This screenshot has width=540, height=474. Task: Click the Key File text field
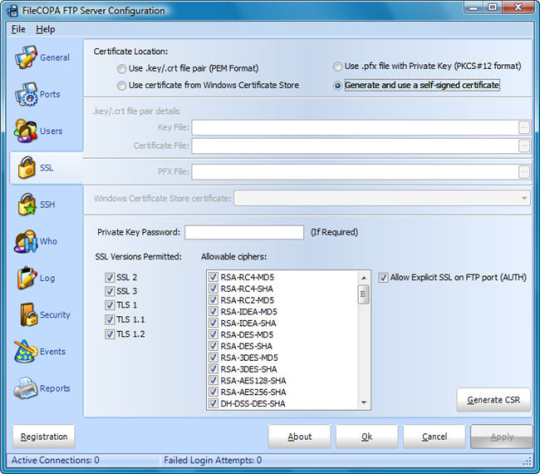pos(355,127)
